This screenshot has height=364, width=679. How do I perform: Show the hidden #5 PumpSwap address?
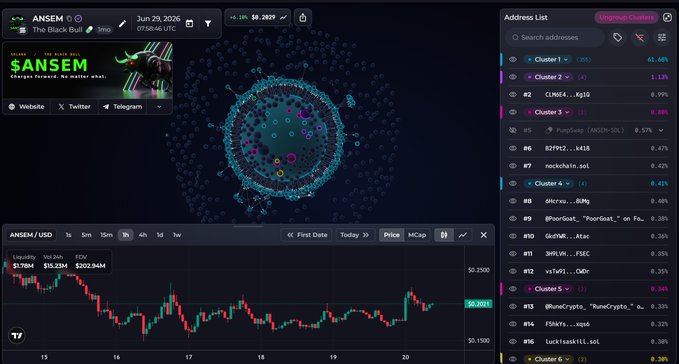point(513,130)
